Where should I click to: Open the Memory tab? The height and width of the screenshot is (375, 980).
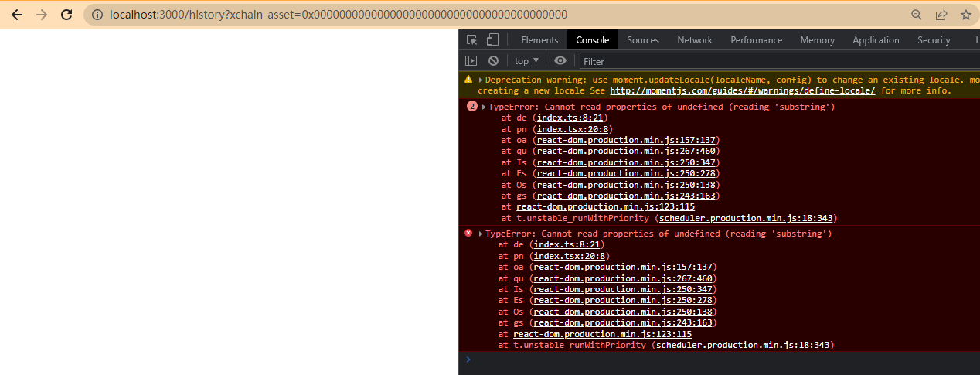point(818,40)
